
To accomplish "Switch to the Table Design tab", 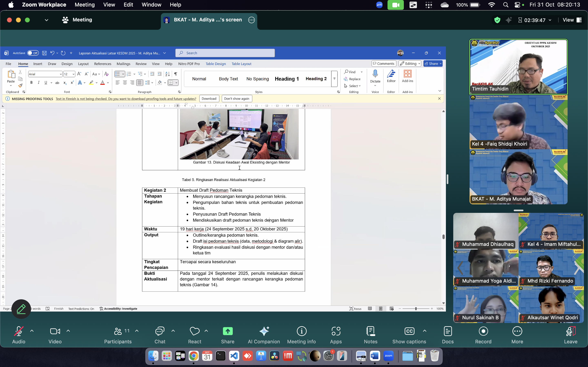I will point(216,64).
